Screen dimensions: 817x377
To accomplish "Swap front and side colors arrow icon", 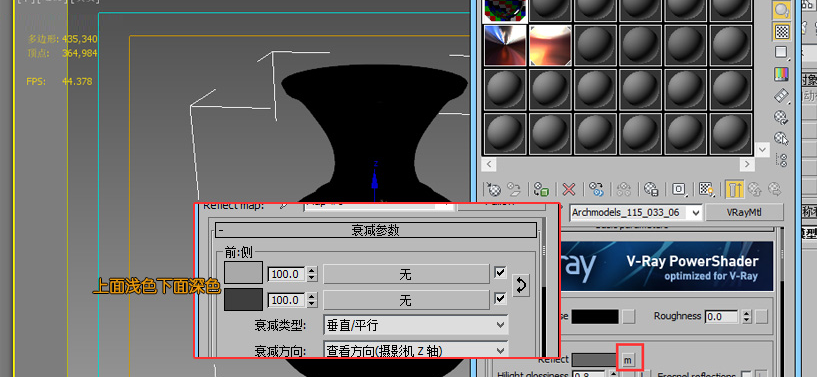I will pyautogui.click(x=521, y=285).
